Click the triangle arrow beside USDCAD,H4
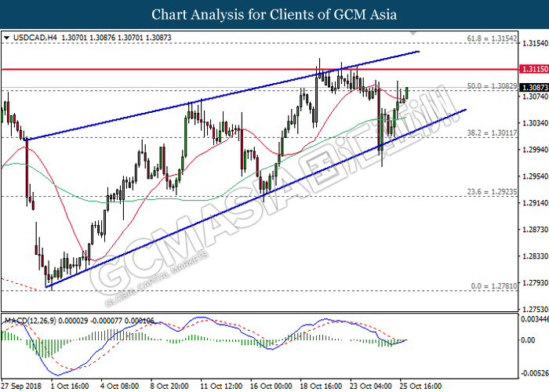Viewport: 549px width, 392px height. 6,38
